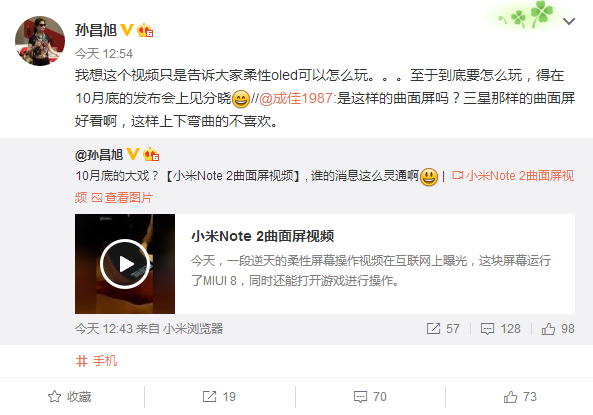Click the orange V verified badge beside the top username
Screen dimensions: 593x415
click(x=126, y=30)
